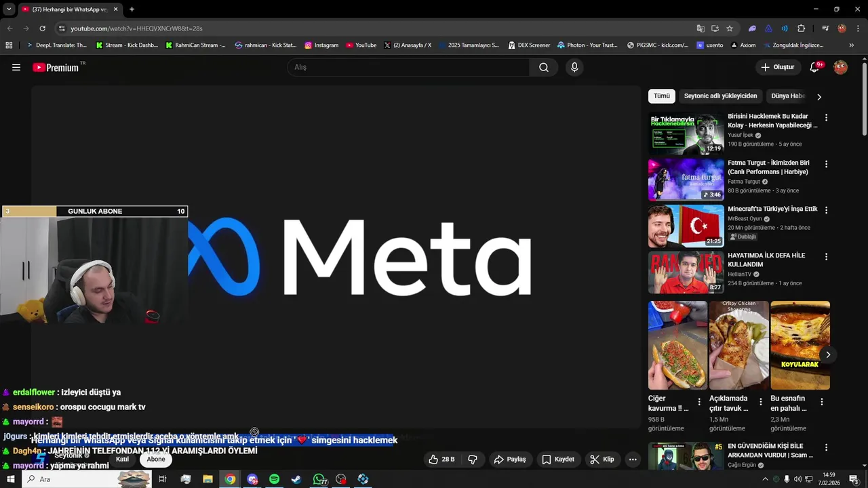Join channel using Katıl button
The height and width of the screenshot is (488, 868).
pos(122,460)
